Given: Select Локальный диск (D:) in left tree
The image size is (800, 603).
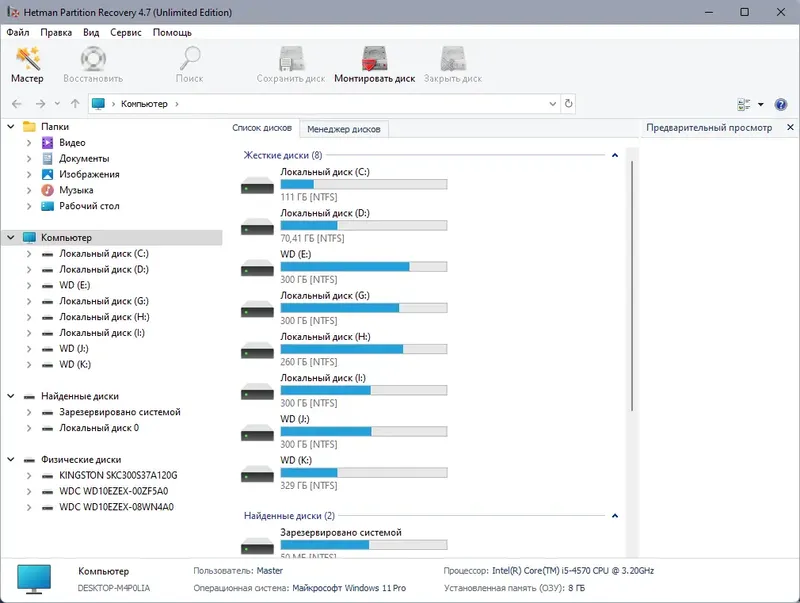Looking at the screenshot, I should (x=104, y=269).
